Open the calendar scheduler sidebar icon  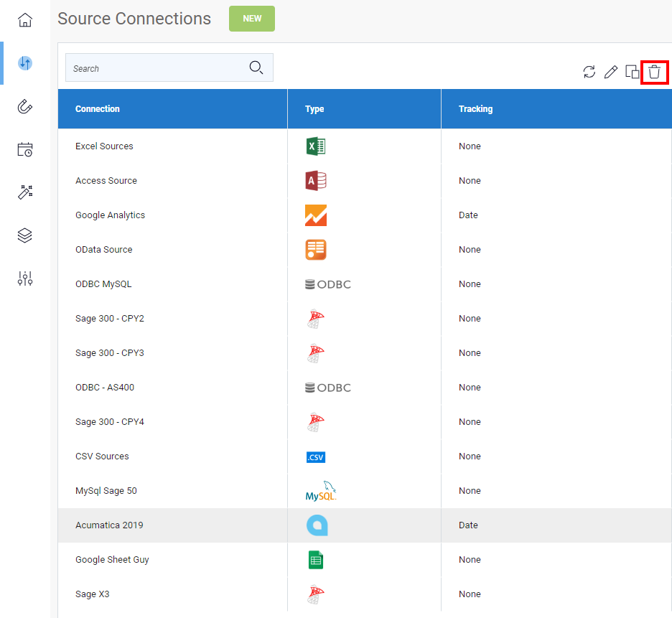point(25,149)
